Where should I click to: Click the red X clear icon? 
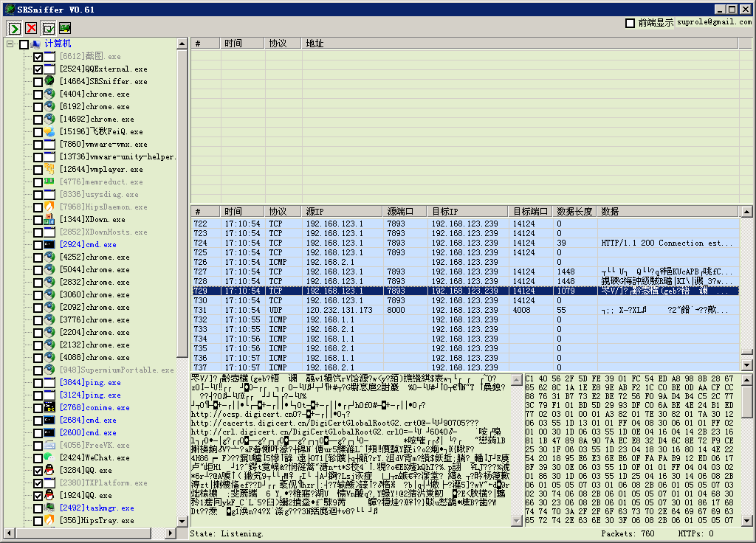click(x=31, y=28)
